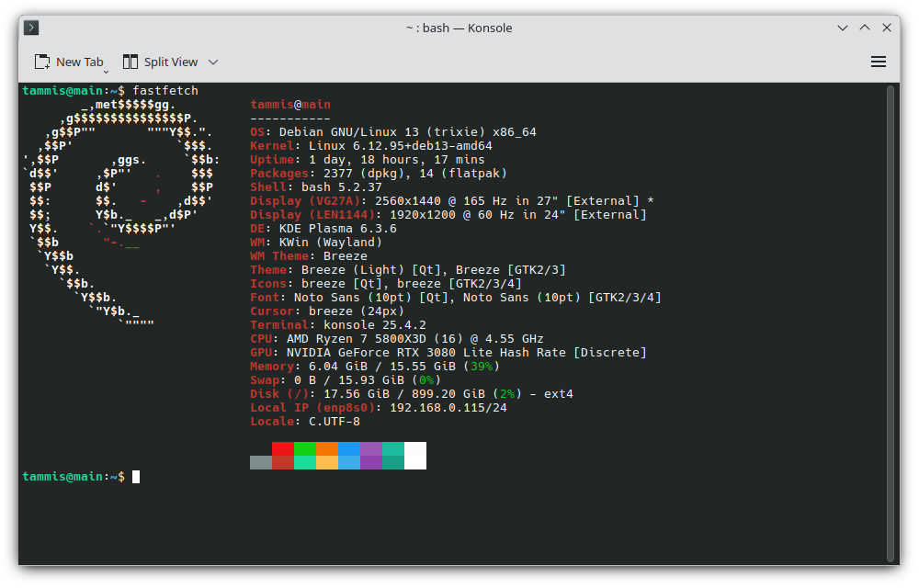Click the terminal cursor at the prompt

[136, 477]
